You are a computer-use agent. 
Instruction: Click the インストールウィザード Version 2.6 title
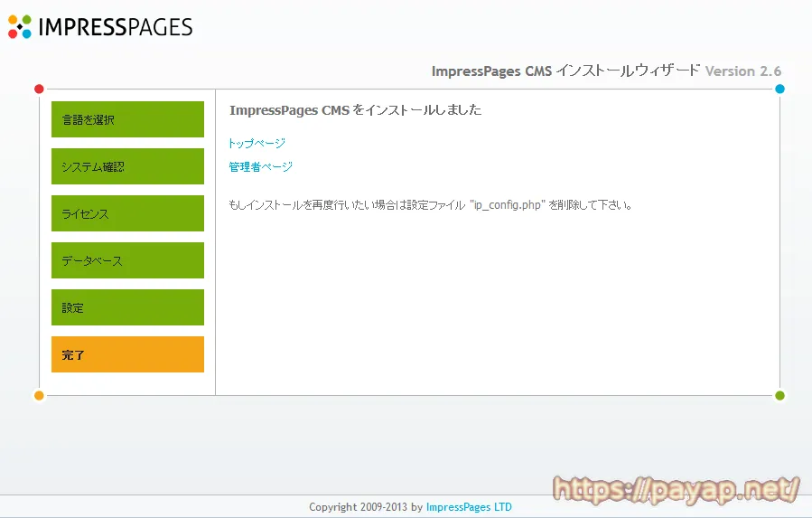click(606, 71)
